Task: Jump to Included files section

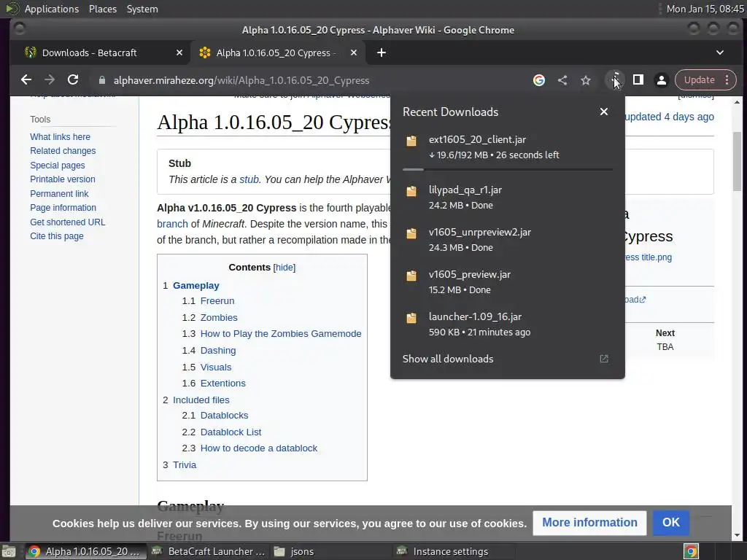Action: pos(201,400)
